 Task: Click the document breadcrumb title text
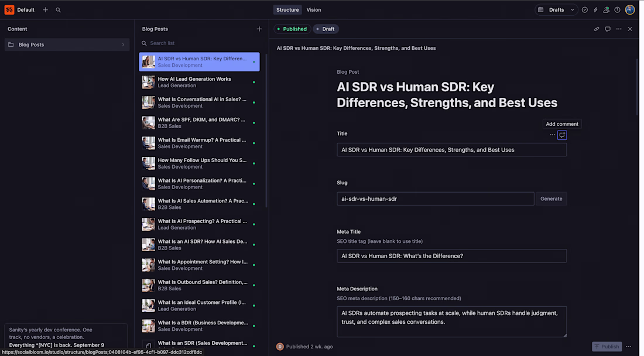point(356,48)
